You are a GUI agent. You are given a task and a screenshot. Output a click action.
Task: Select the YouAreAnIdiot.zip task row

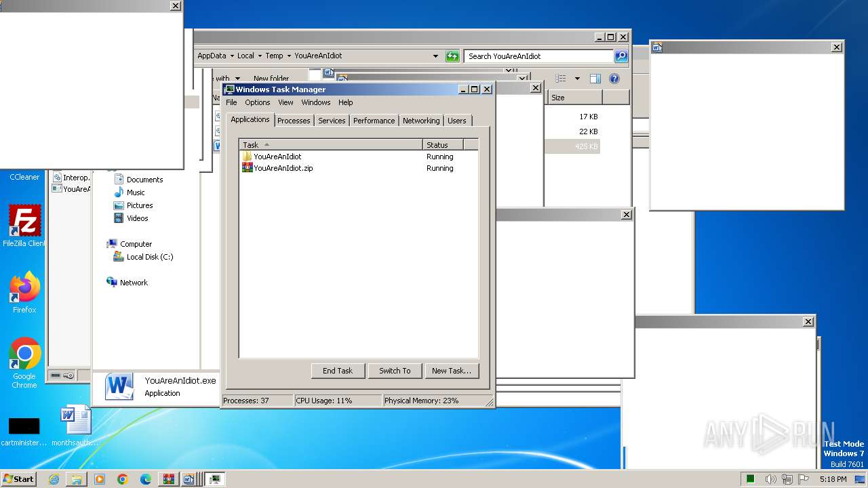point(359,168)
